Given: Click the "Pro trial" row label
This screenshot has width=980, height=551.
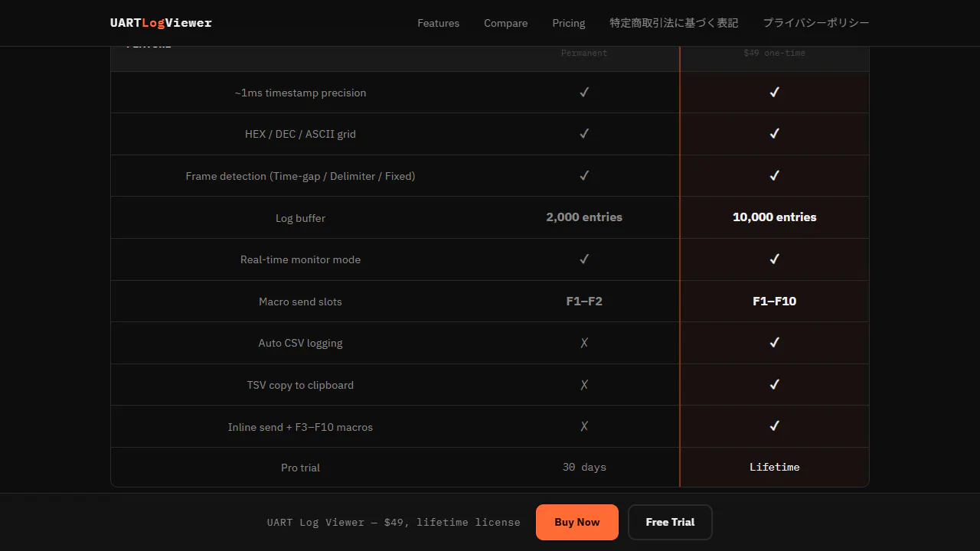Looking at the screenshot, I should click(x=300, y=468).
